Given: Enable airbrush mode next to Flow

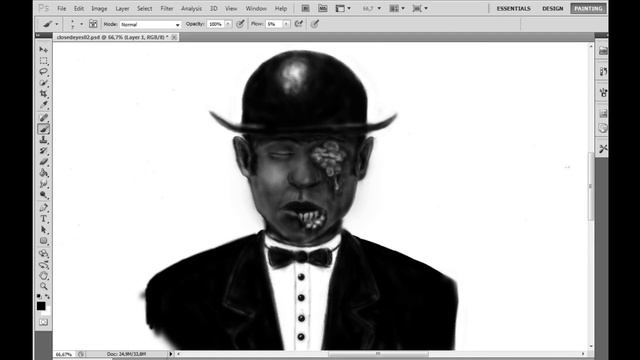Looking at the screenshot, I should tap(299, 24).
